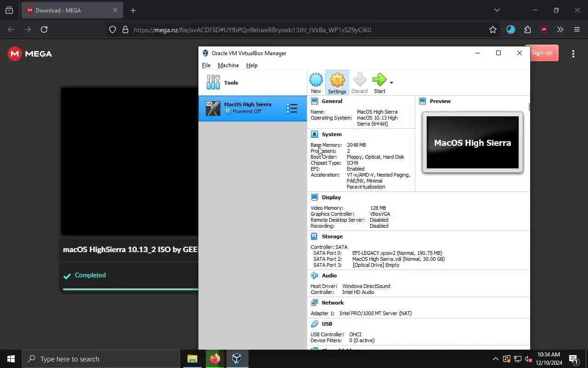The image size is (588, 368).
Task: Open the Start button dropdown arrow
Action: pos(391,83)
